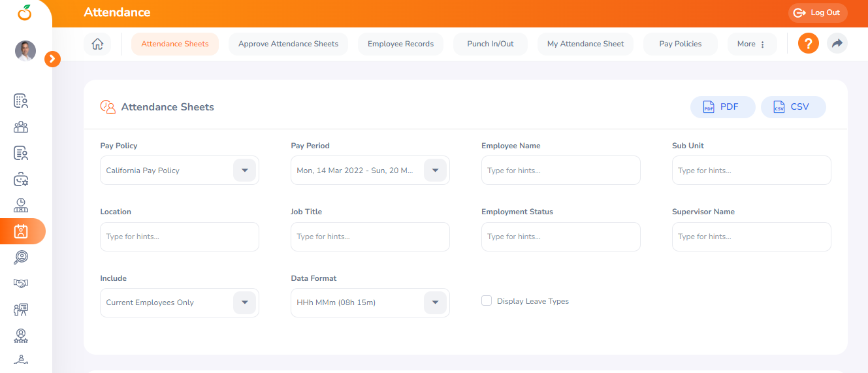
Task: Go to the My Attendance Sheet tab
Action: point(585,44)
